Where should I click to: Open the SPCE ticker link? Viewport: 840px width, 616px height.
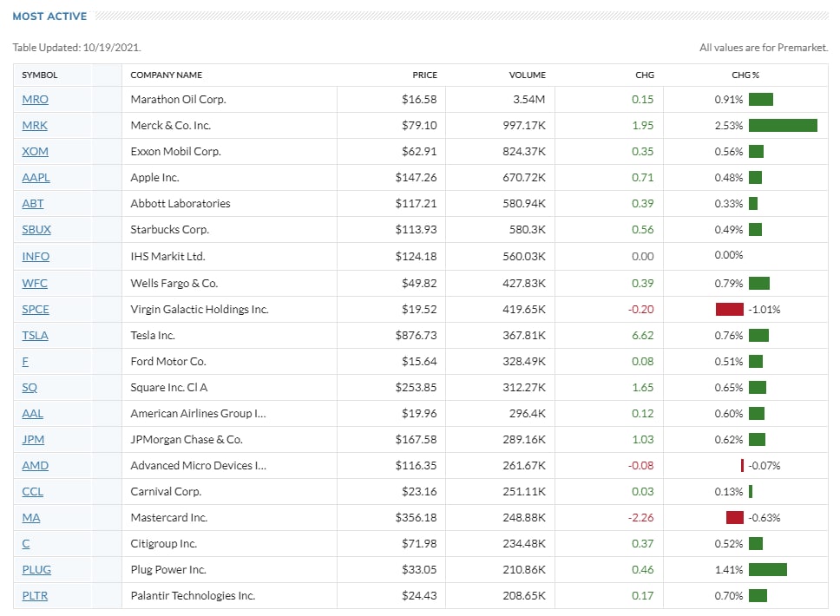36,310
